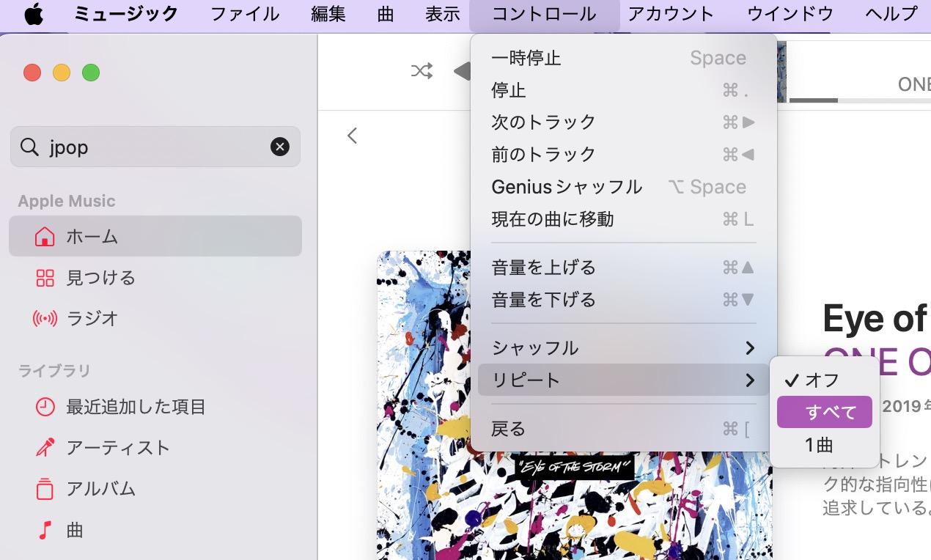
Task: Open 曲 in library sidebar
Action: pyautogui.click(x=155, y=530)
